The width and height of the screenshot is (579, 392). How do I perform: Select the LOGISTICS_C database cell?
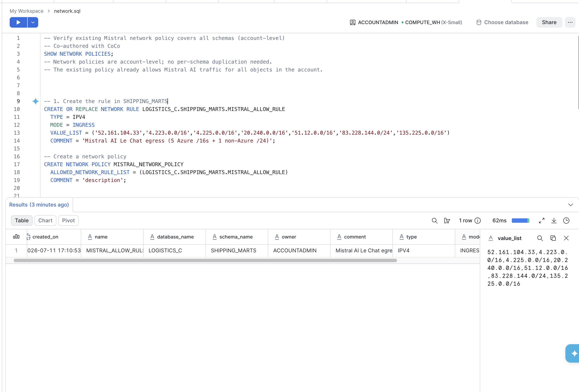pyautogui.click(x=174, y=251)
